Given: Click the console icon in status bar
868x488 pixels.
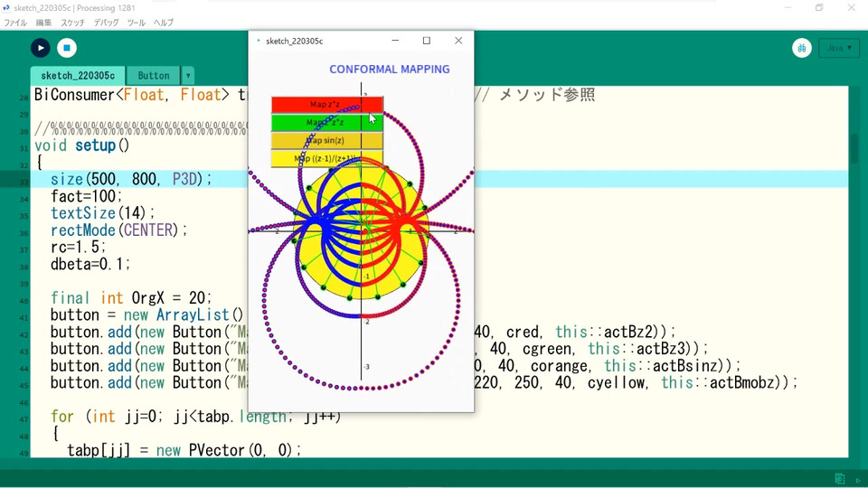Looking at the screenshot, I should (x=840, y=478).
